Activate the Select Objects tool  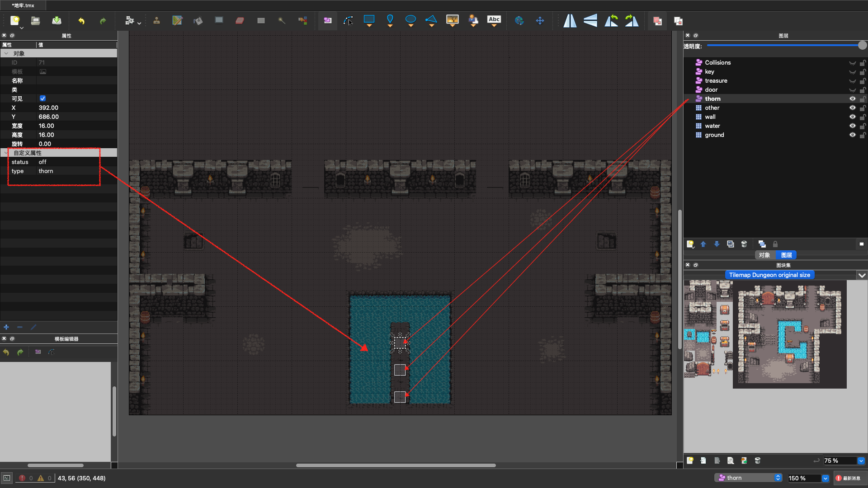click(x=328, y=21)
